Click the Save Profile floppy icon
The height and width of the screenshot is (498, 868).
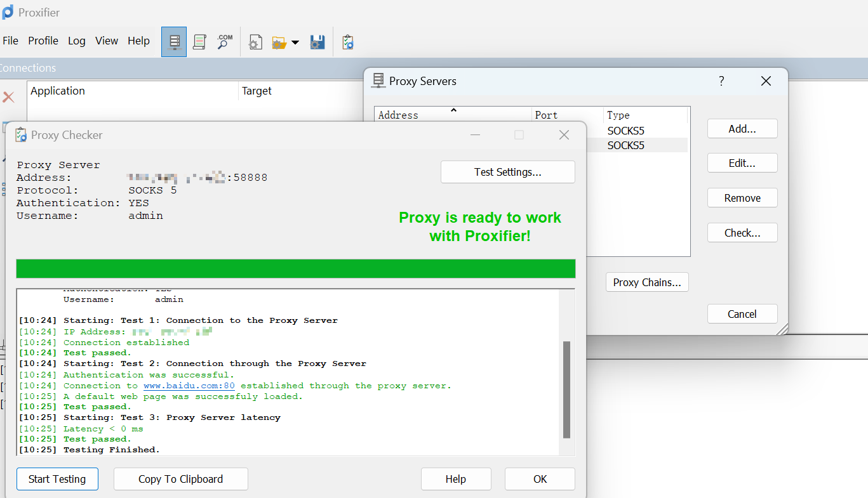coord(317,43)
